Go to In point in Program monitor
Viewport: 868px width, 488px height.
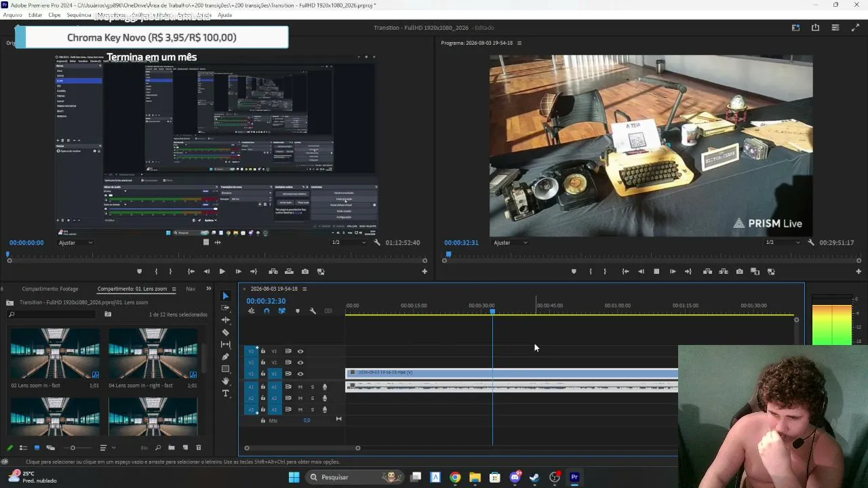click(625, 271)
